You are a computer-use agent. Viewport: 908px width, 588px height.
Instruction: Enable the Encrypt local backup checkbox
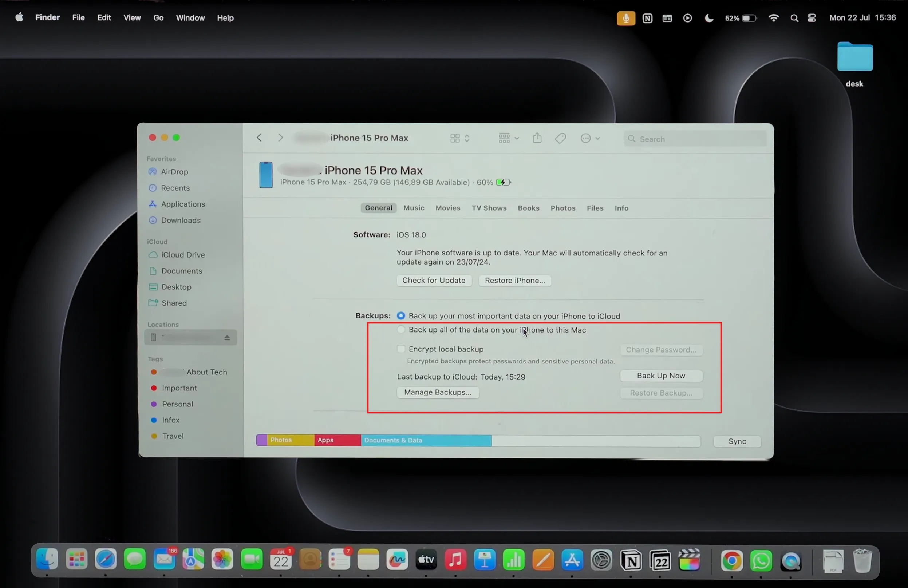click(400, 349)
